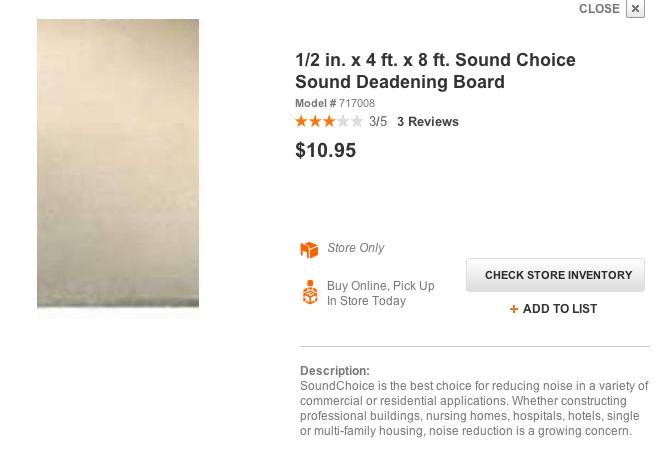Screen dimensions: 658x460
Task: Click the sound deadening board product image
Action: [x=118, y=167]
